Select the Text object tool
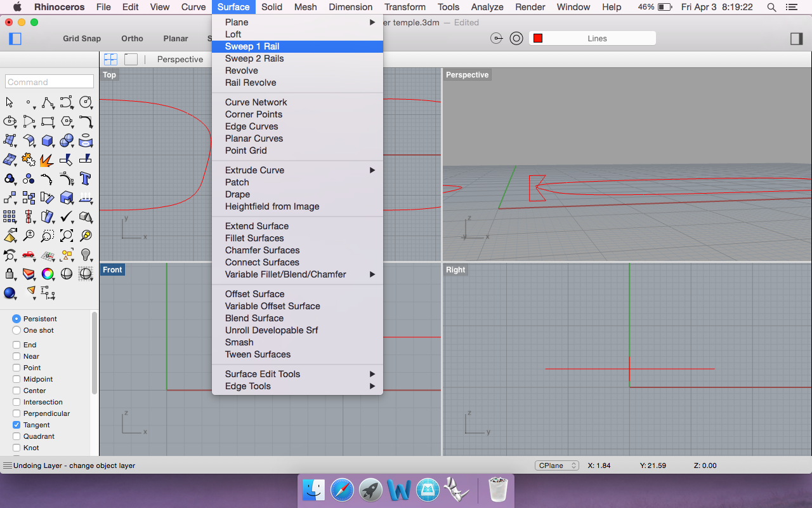 click(x=86, y=178)
